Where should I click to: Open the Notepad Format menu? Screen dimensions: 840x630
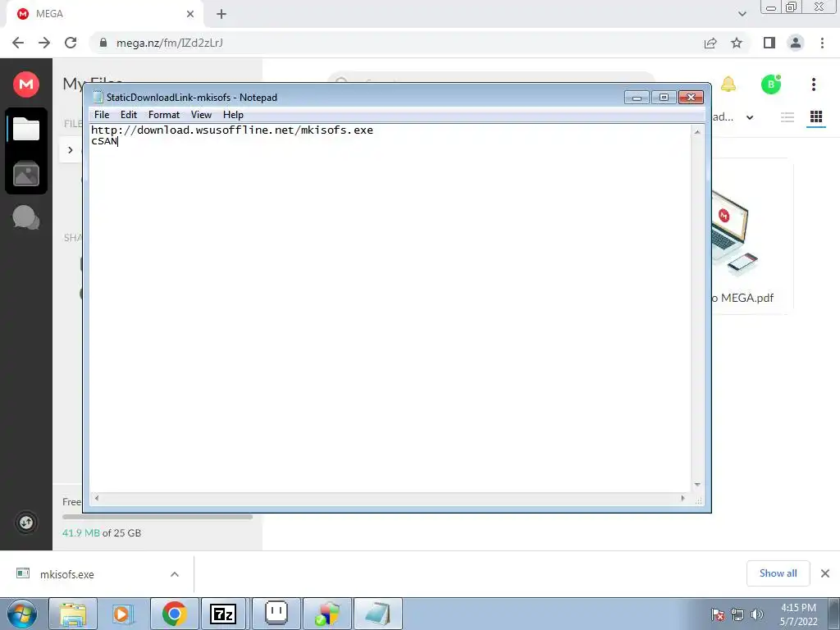tap(164, 115)
